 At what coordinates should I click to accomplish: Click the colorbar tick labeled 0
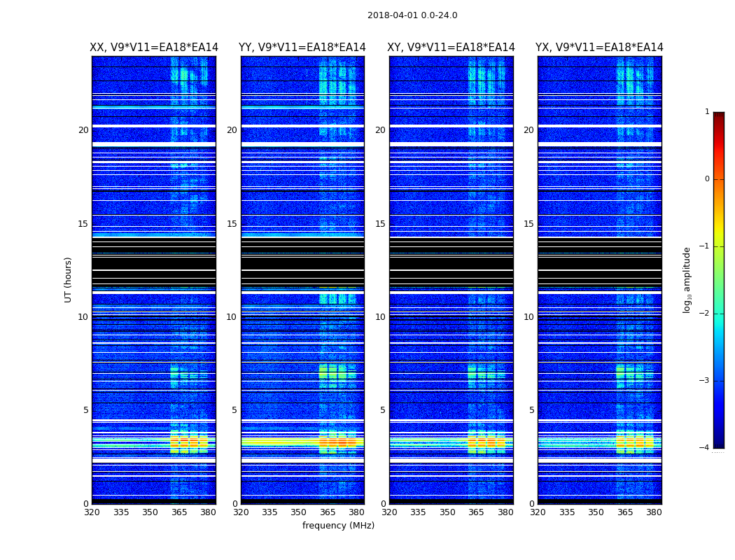pos(707,179)
